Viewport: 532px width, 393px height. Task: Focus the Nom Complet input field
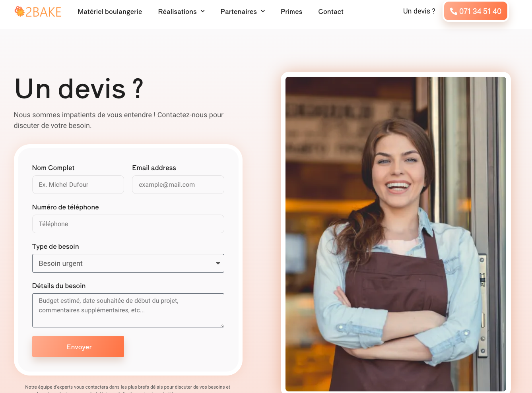coord(78,184)
